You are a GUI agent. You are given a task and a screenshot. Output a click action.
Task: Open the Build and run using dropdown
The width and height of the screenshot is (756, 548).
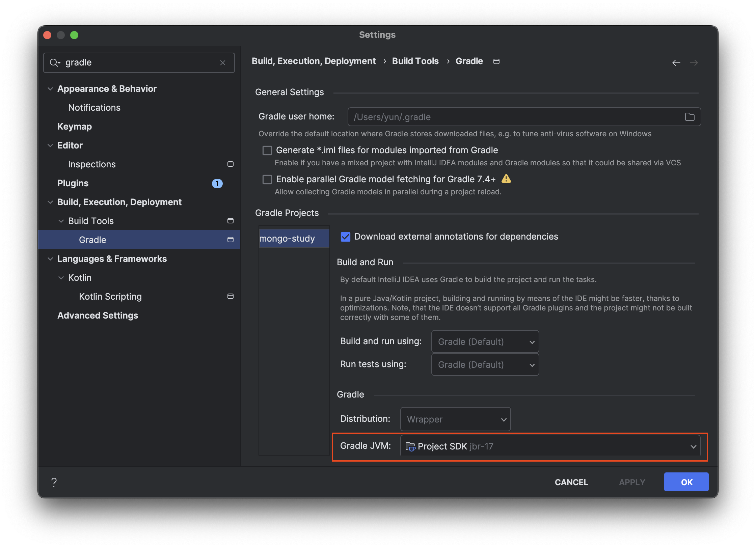485,342
